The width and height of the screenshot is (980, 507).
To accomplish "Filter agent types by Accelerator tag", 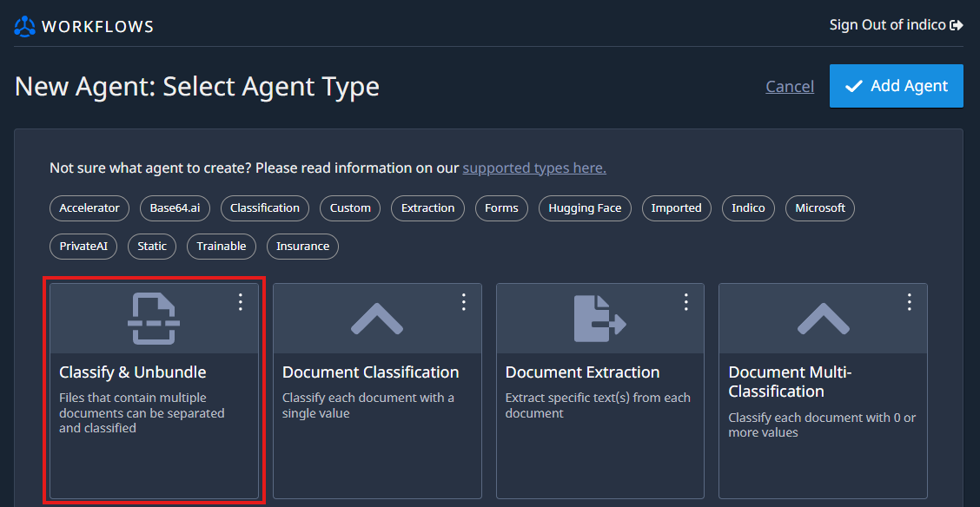I will [x=89, y=208].
